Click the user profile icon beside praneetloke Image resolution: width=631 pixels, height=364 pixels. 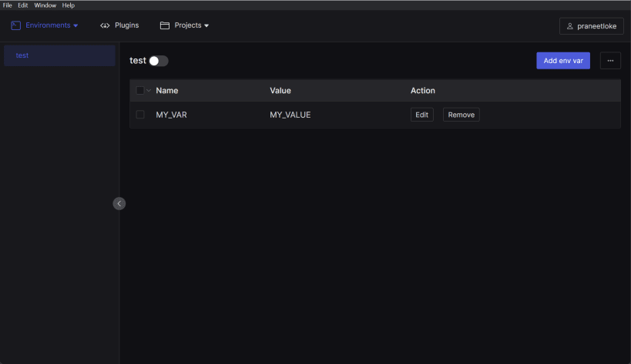click(570, 26)
